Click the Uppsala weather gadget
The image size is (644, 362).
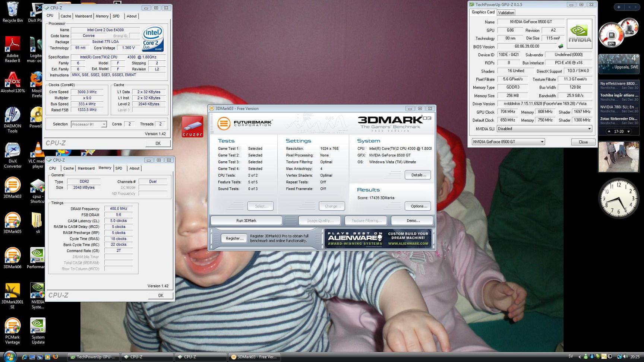[619, 64]
